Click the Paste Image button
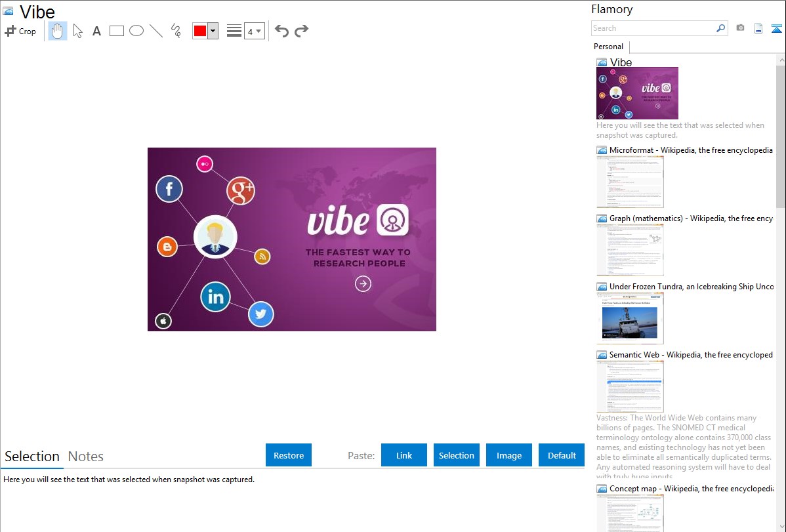This screenshot has width=786, height=532. pos(508,455)
